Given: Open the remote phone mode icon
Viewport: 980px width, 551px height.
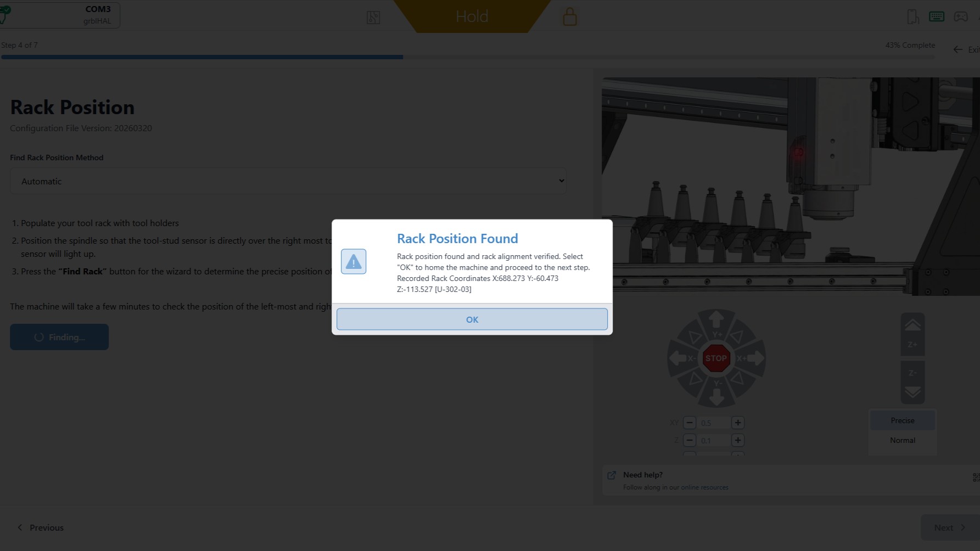Looking at the screenshot, I should (x=912, y=16).
